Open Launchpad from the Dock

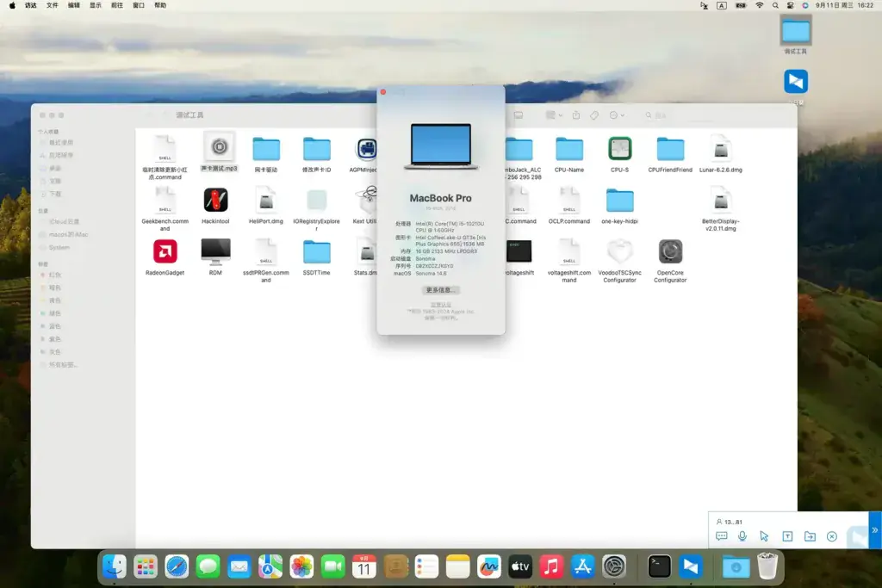(146, 566)
